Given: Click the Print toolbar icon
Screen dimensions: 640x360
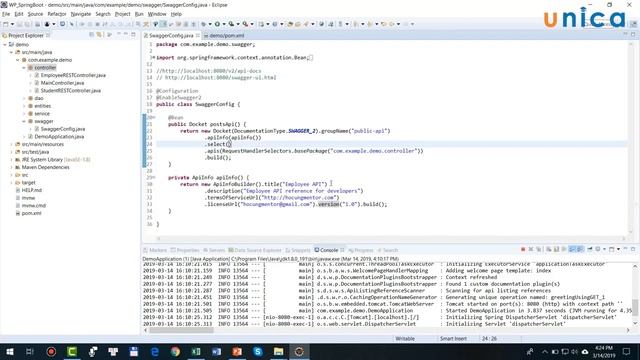Looking at the screenshot, I should tap(37, 24).
